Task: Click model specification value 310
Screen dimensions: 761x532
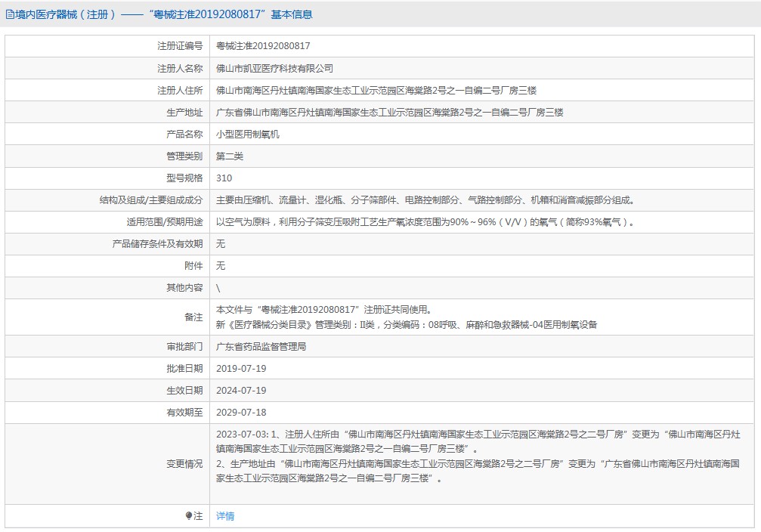Action: 224,178
